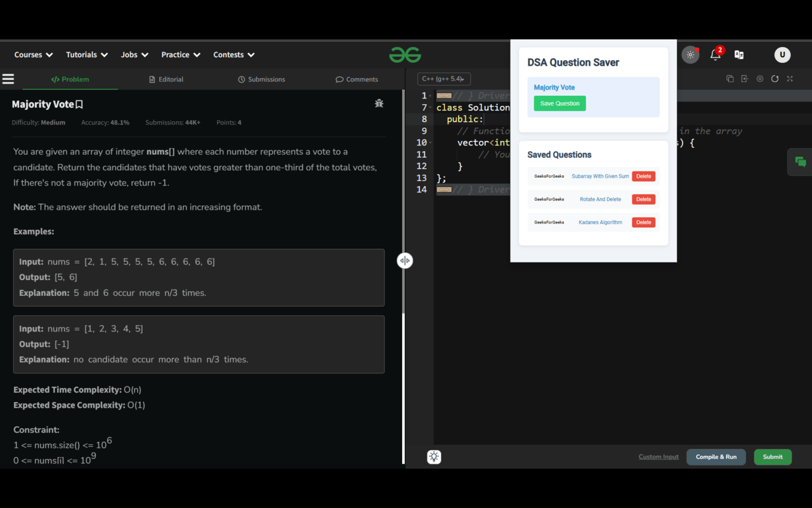The image size is (812, 508).
Task: Expand the Tutorials menu
Action: pos(87,55)
